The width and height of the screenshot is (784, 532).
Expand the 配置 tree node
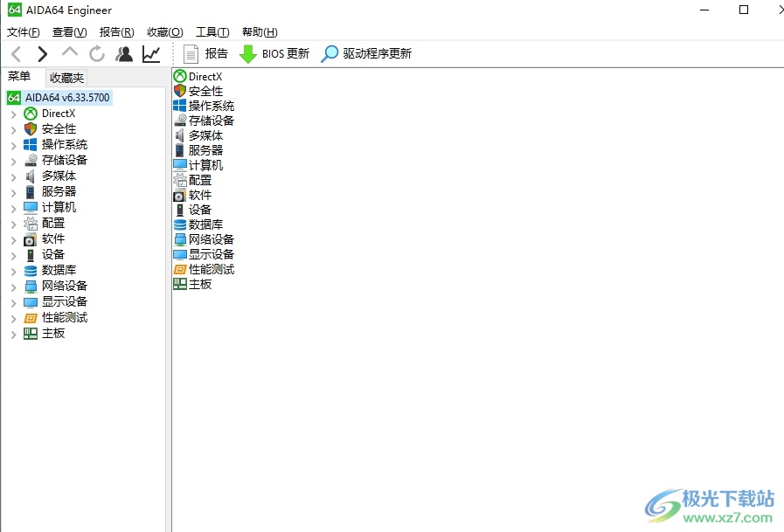click(x=13, y=225)
